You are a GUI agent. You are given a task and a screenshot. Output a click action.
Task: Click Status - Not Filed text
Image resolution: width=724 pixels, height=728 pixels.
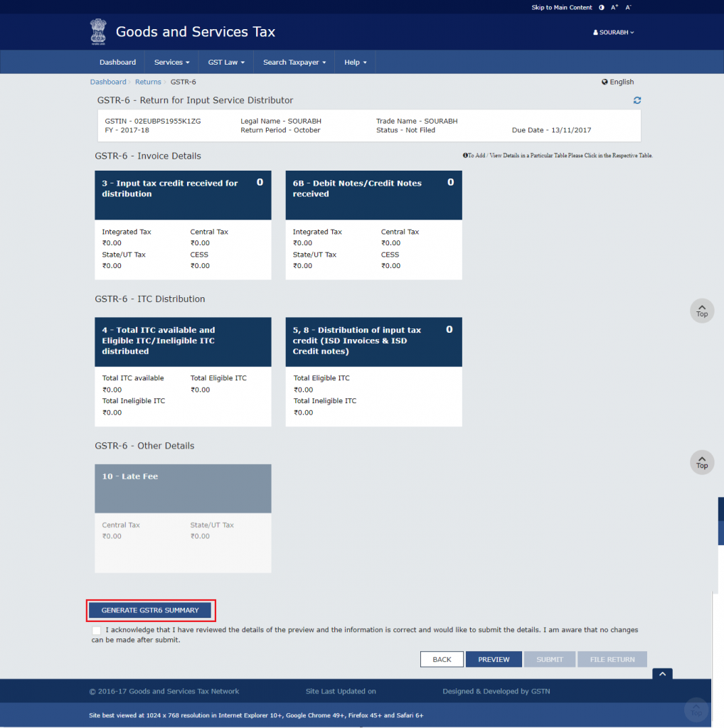click(x=405, y=130)
